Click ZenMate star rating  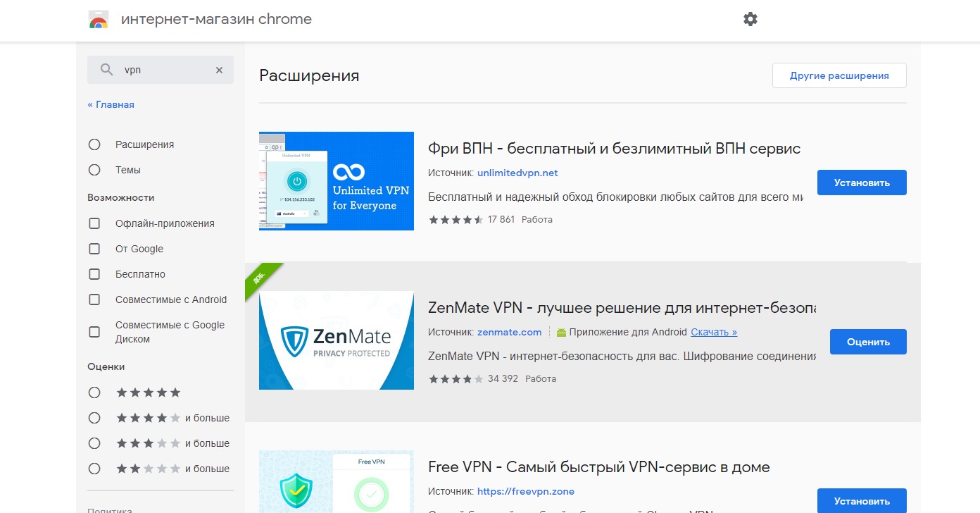click(456, 378)
